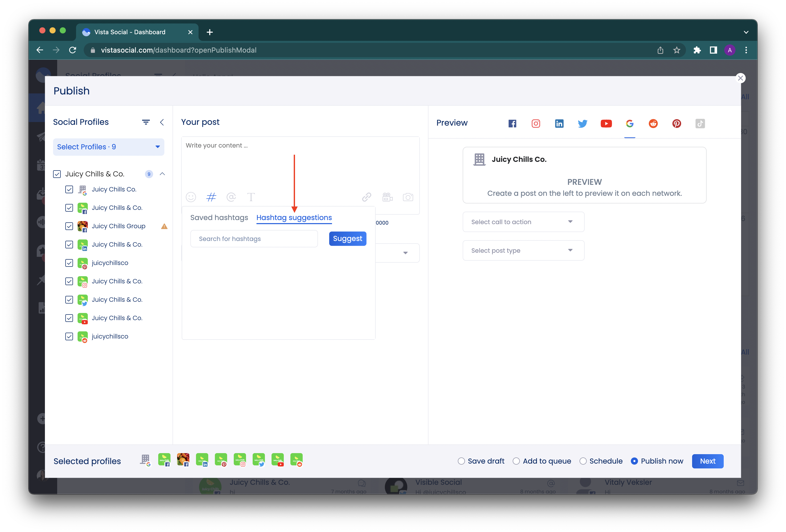Select the Save draft radio option
Screen dimensions: 786x532
[461, 461]
